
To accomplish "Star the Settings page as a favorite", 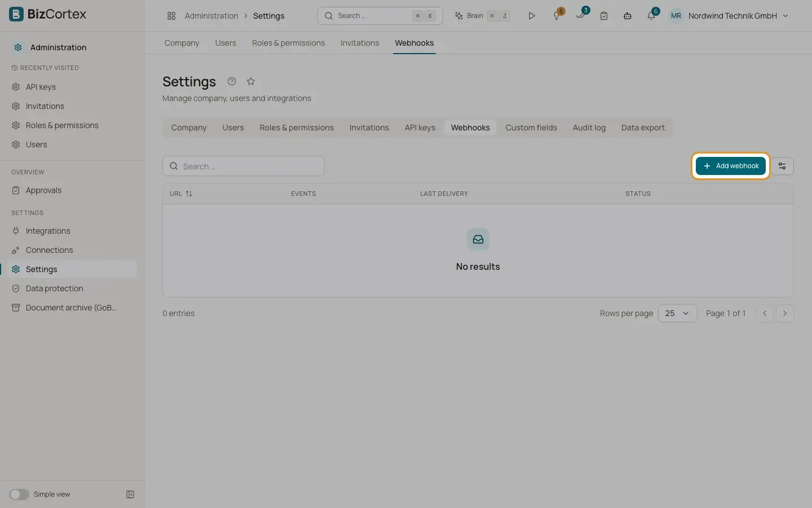I will pyautogui.click(x=251, y=81).
